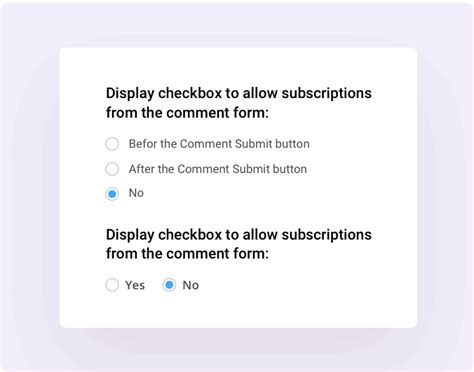Image resolution: width=474 pixels, height=372 pixels.
Task: Select the 'After the Comment Submit button' radio
Action: click(112, 169)
